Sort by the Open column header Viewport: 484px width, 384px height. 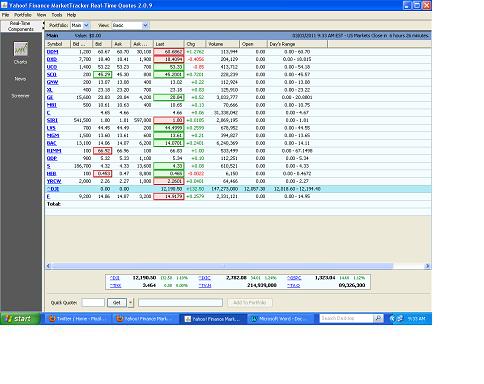point(253,44)
